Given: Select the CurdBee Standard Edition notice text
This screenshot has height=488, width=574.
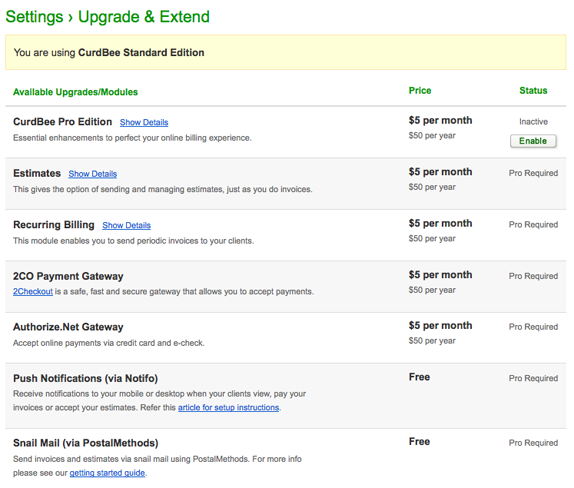Looking at the screenshot, I should point(109,53).
